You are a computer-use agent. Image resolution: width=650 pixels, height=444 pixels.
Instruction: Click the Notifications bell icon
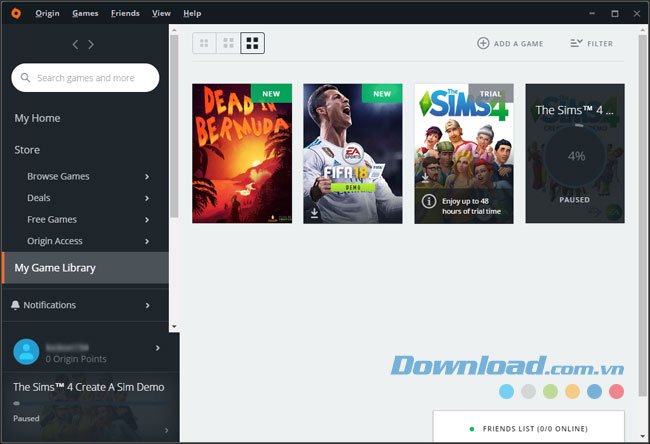coord(15,305)
